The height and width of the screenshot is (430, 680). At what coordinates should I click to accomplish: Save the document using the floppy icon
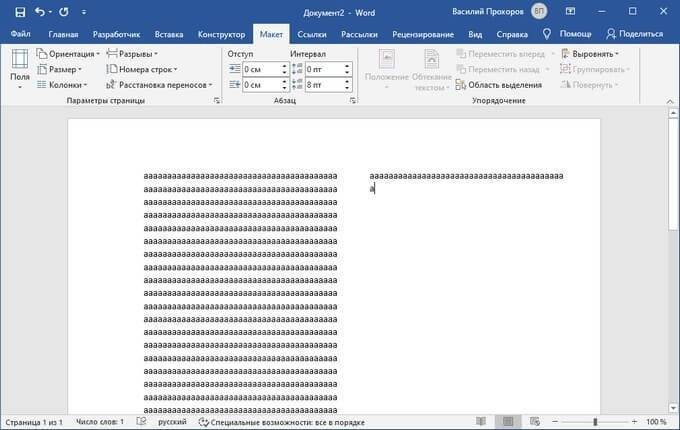tap(20, 12)
